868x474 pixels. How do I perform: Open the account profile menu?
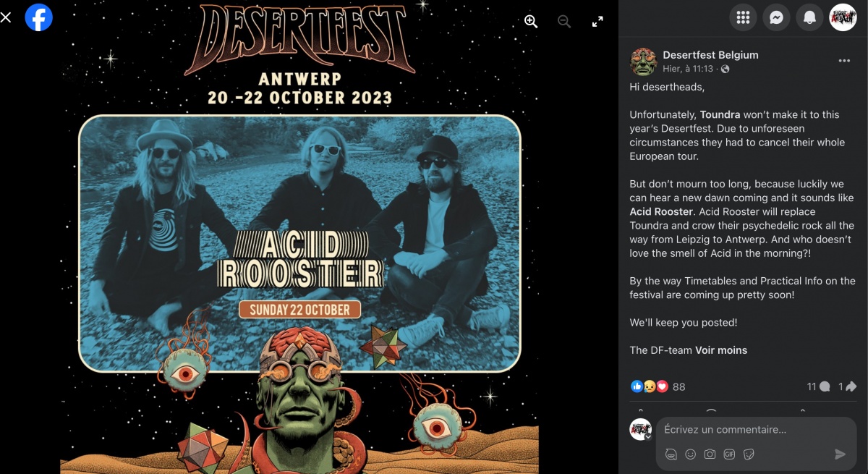coord(843,18)
